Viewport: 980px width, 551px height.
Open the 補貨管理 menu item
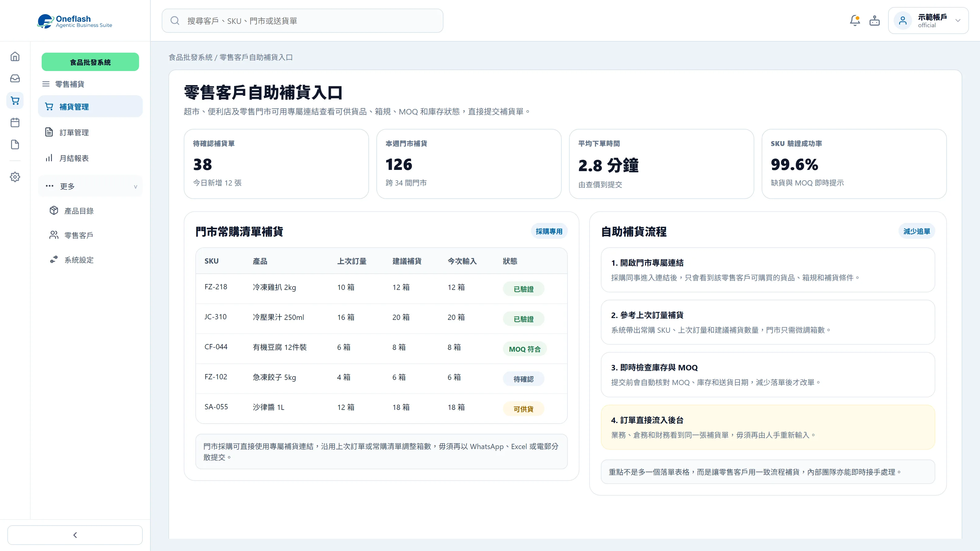[x=90, y=107]
